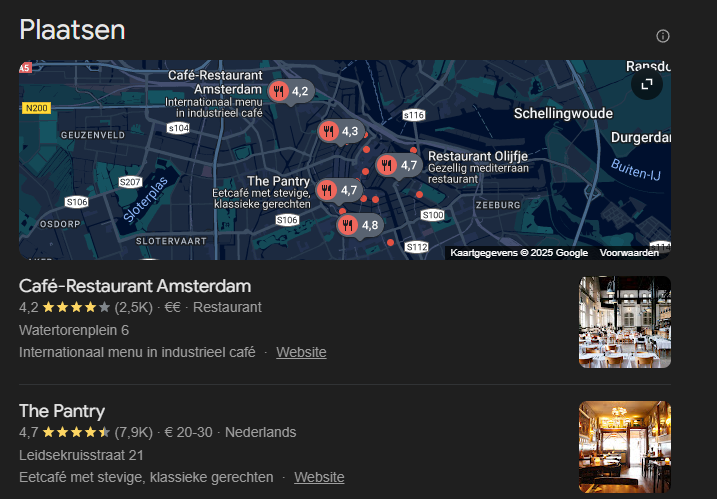This screenshot has height=499, width=717.
Task: Open the Voorwaarden link on map
Action: (629, 253)
